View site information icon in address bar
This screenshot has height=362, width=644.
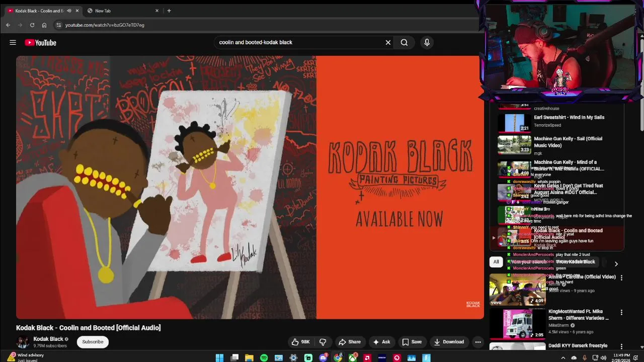coord(58,25)
